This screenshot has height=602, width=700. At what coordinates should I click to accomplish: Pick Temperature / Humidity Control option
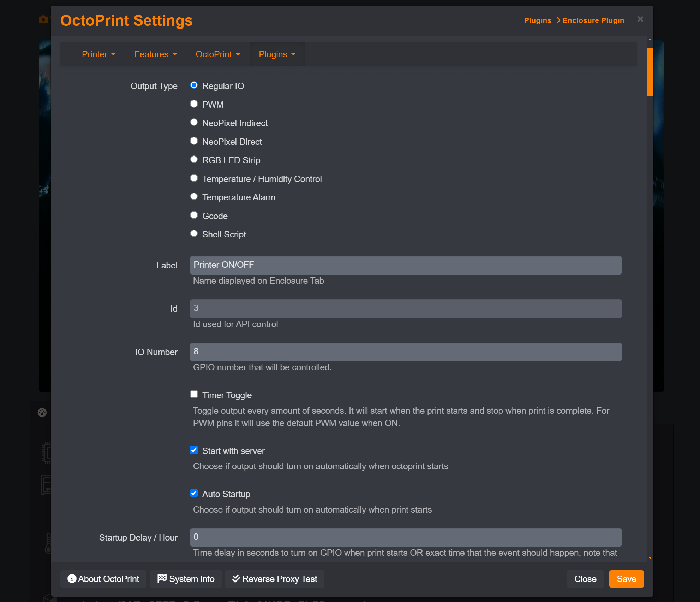(x=194, y=178)
